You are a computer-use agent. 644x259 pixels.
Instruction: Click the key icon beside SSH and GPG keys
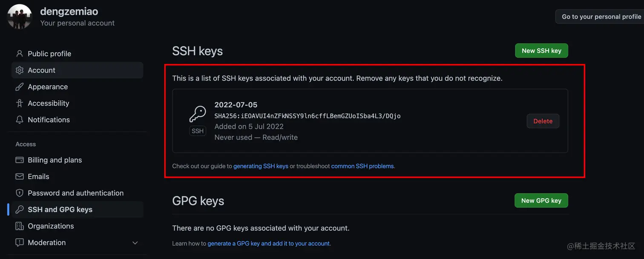coord(19,210)
